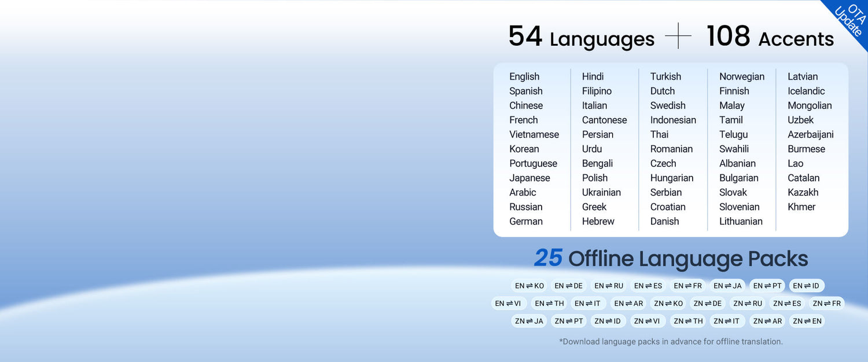The width and height of the screenshot is (868, 362).
Task: Click the ZN⇌VI offline pack badge
Action: 647,321
